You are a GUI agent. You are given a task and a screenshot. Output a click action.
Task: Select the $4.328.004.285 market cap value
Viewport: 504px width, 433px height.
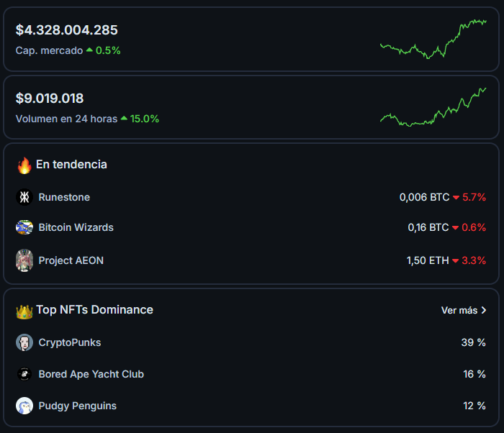[67, 30]
